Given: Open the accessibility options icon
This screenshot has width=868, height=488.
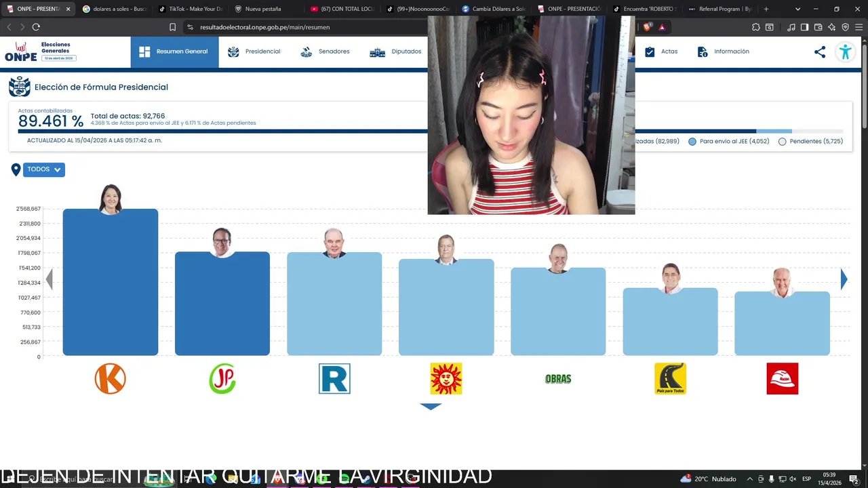Looking at the screenshot, I should (x=845, y=52).
